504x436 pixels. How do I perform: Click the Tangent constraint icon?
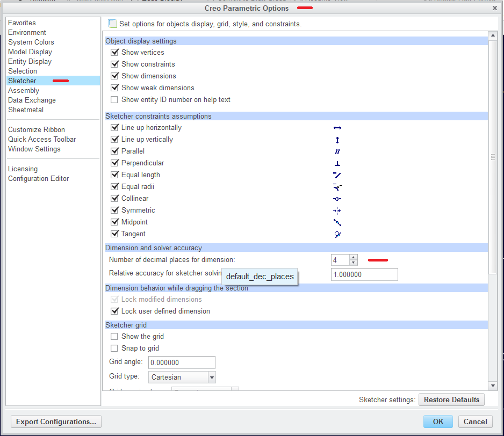[x=337, y=234]
